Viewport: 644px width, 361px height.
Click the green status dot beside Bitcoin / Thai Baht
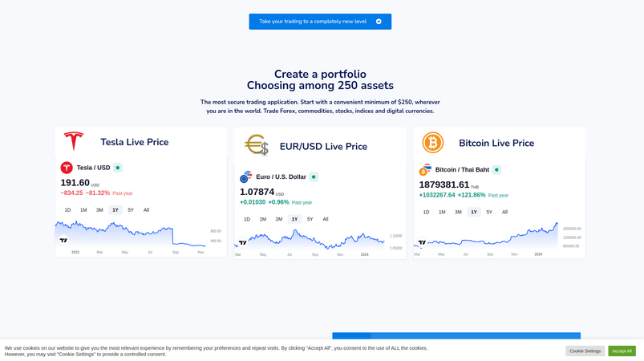[496, 170]
